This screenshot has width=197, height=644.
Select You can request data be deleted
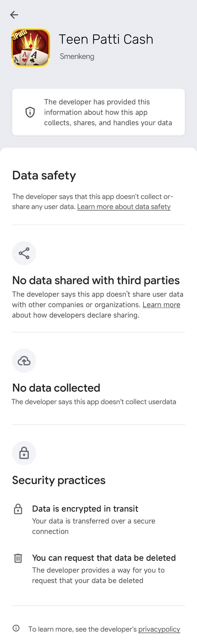coord(104,558)
